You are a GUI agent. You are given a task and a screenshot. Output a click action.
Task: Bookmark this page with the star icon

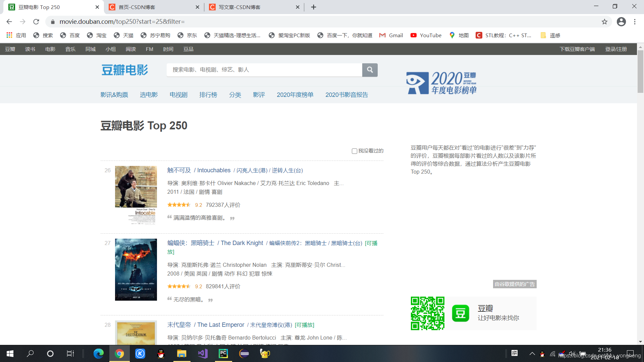(604, 22)
